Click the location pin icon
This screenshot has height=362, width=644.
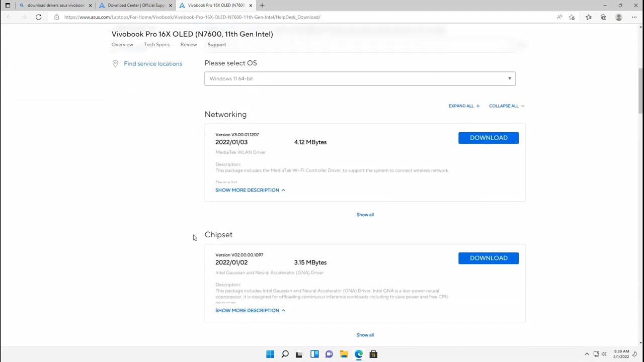coord(115,64)
